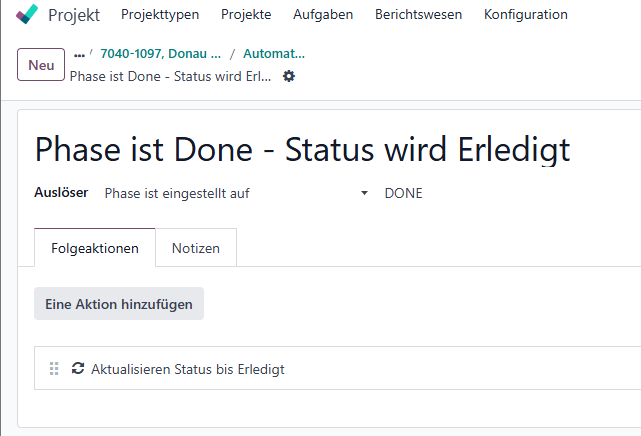Select the Folgeaktionen tab
This screenshot has height=436, width=641.
point(95,248)
